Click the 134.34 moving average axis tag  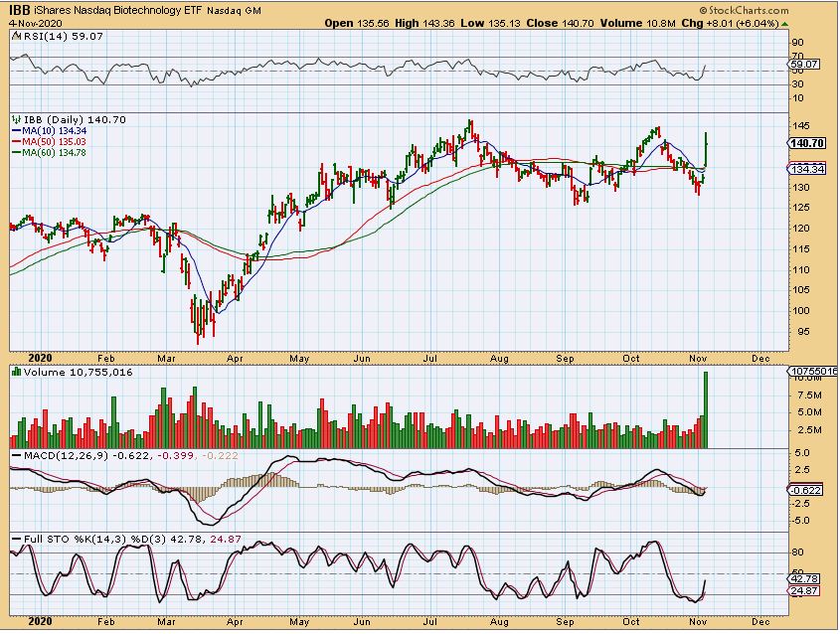(806, 169)
